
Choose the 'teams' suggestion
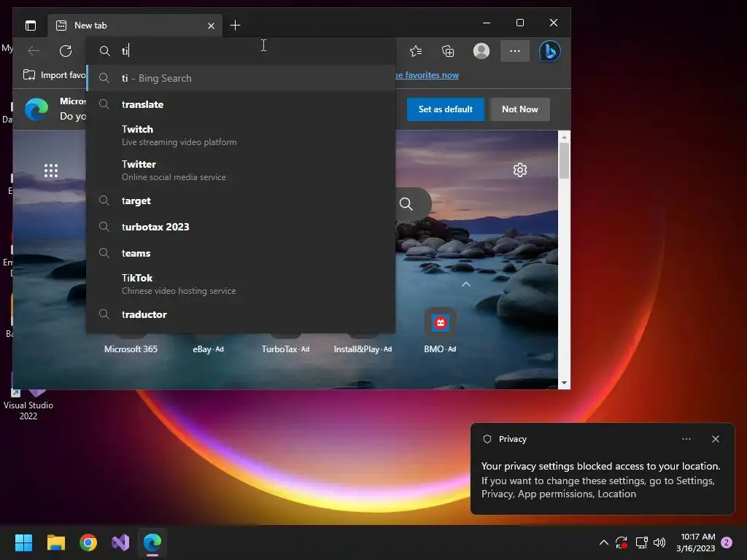[241, 253]
